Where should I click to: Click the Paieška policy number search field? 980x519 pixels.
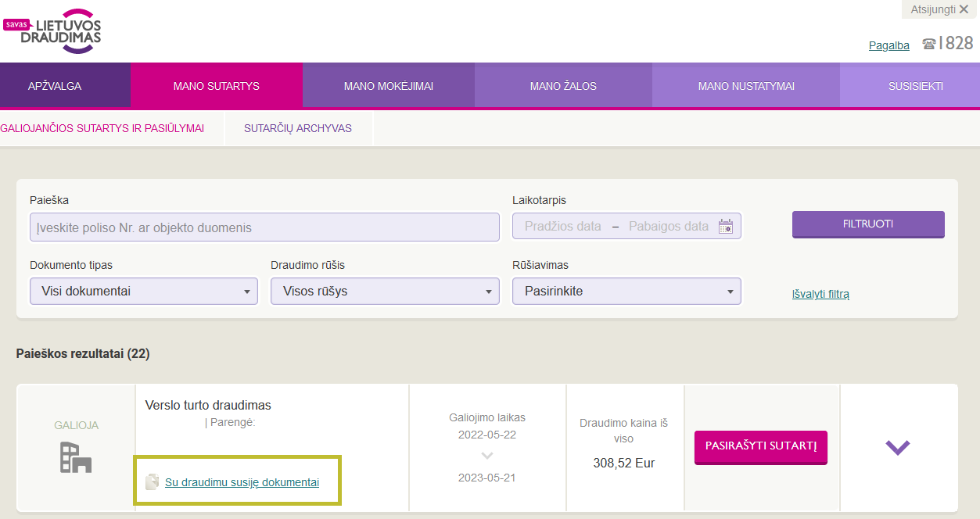coord(264,227)
